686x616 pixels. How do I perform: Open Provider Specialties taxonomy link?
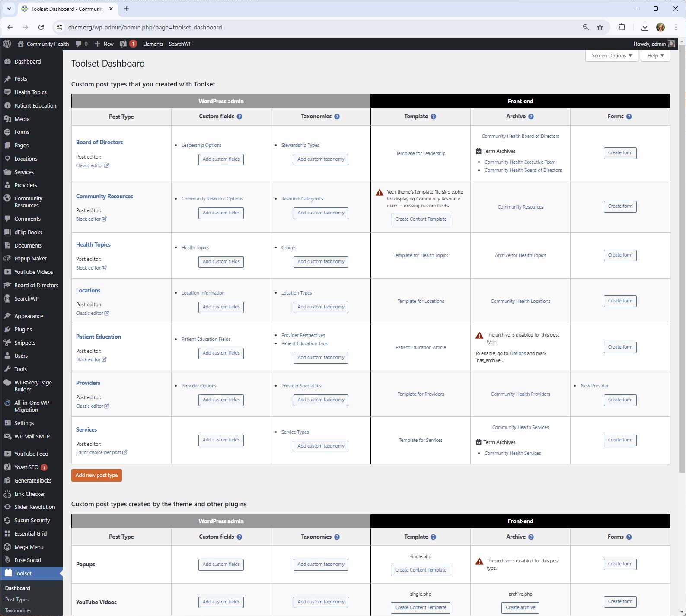[x=301, y=386]
